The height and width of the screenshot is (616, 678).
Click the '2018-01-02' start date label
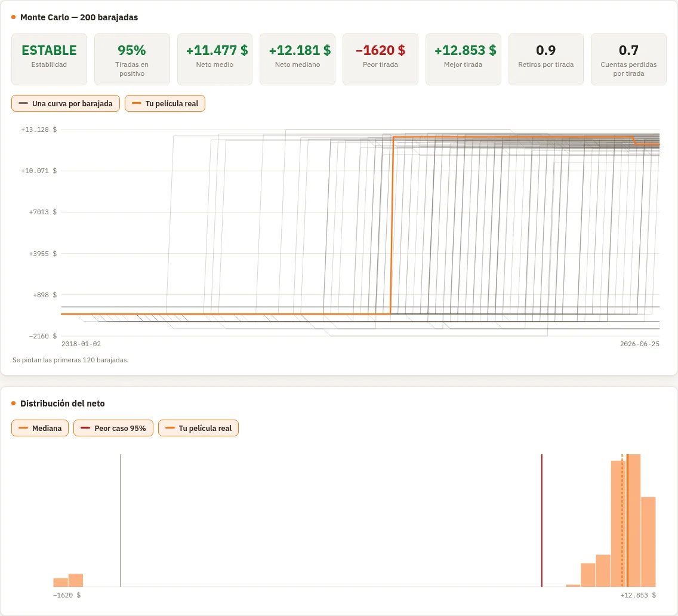[x=81, y=344]
